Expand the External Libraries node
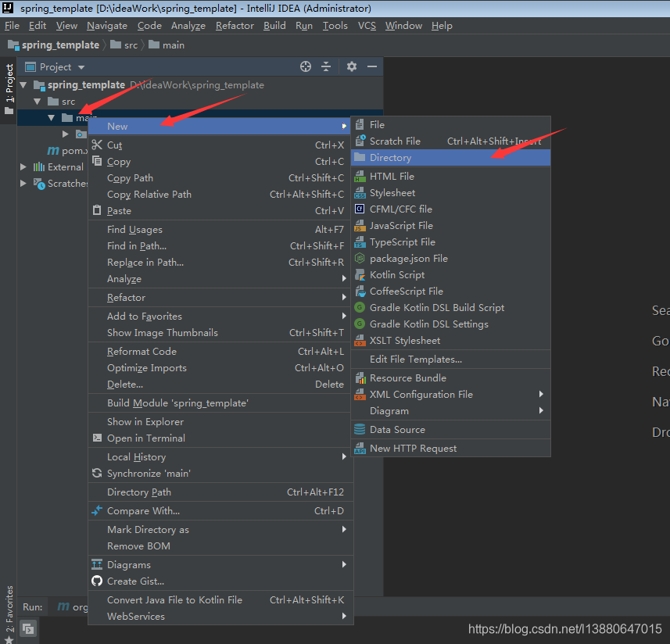The width and height of the screenshot is (670, 644). tap(23, 166)
